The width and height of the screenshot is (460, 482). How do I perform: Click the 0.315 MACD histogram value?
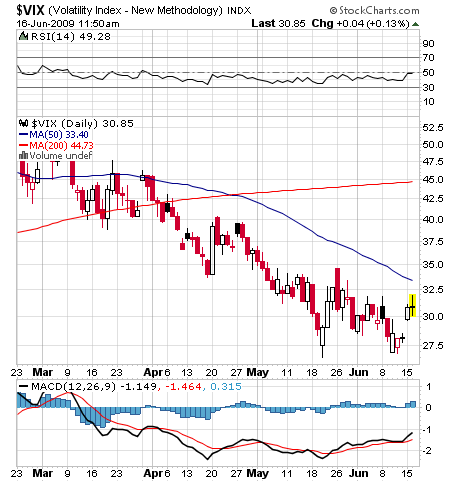pos(226,386)
